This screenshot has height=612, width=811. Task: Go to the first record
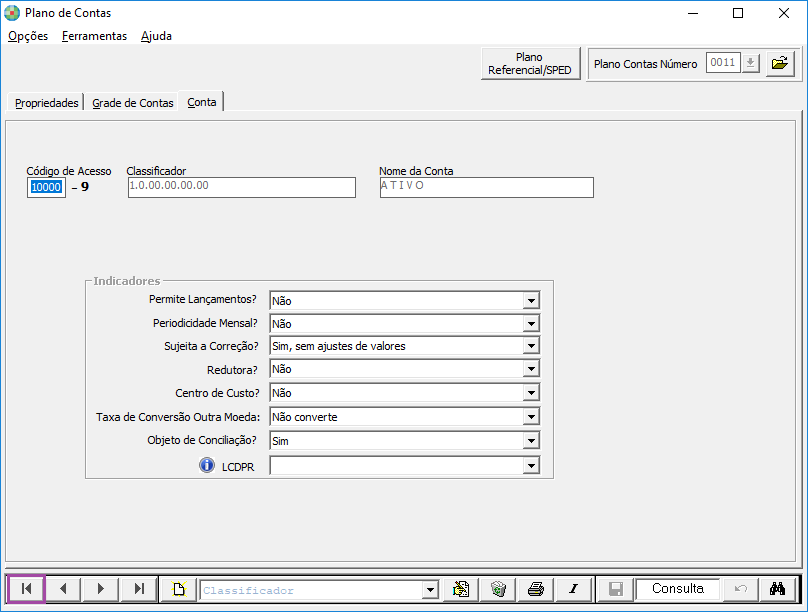26,589
